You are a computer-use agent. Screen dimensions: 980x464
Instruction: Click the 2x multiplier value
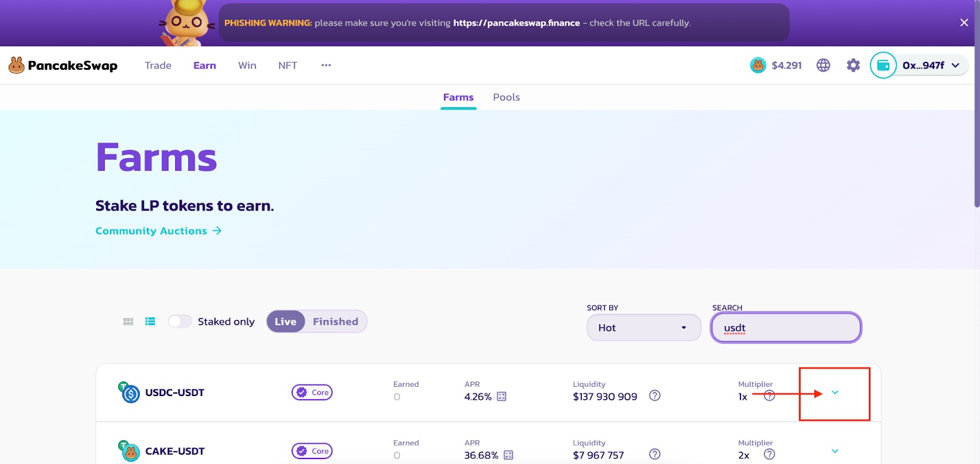pyautogui.click(x=744, y=455)
